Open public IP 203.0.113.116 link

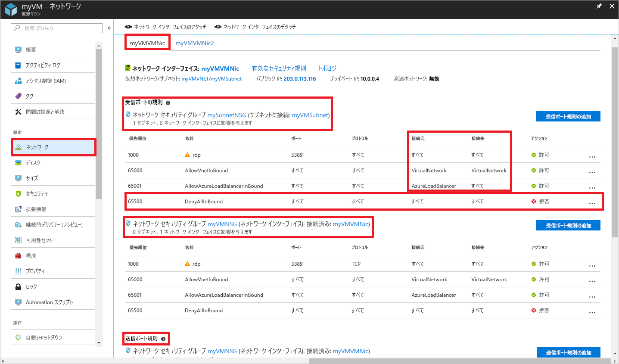299,79
